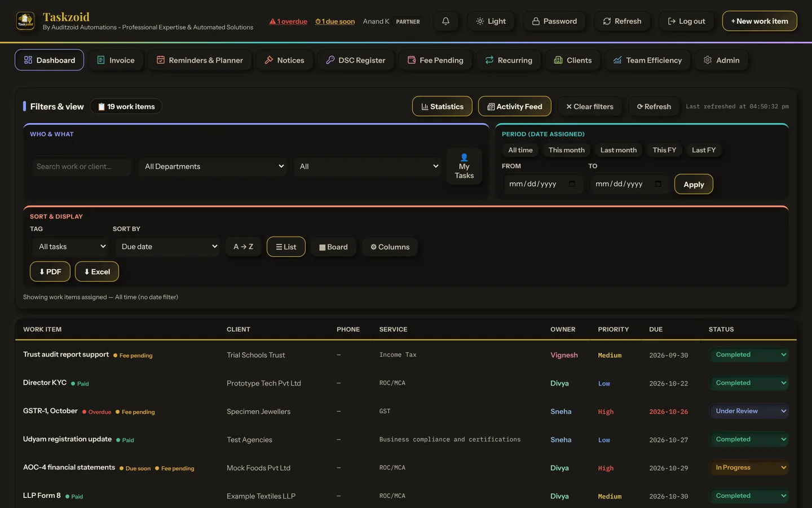Screen dimensions: 812x508
Task: Open the Notices tab
Action: point(284,60)
